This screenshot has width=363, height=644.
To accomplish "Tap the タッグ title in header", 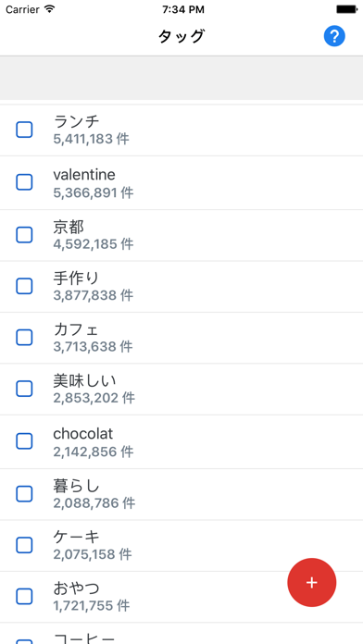I will click(181, 37).
